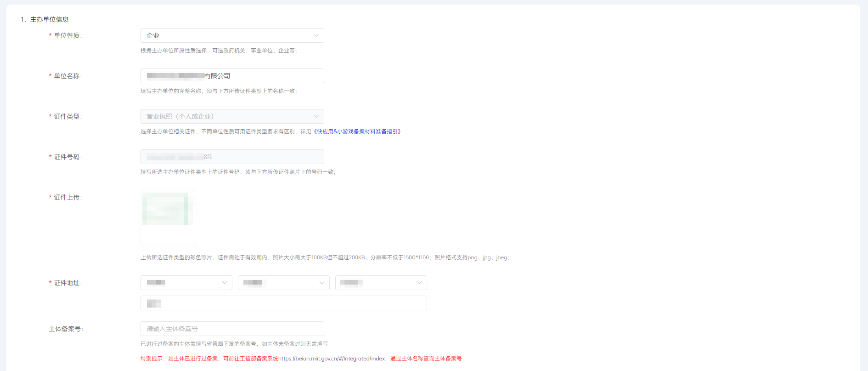Click the arrow icon of first 证件地址 selector
Screen dimensions: 868x371
[224, 283]
